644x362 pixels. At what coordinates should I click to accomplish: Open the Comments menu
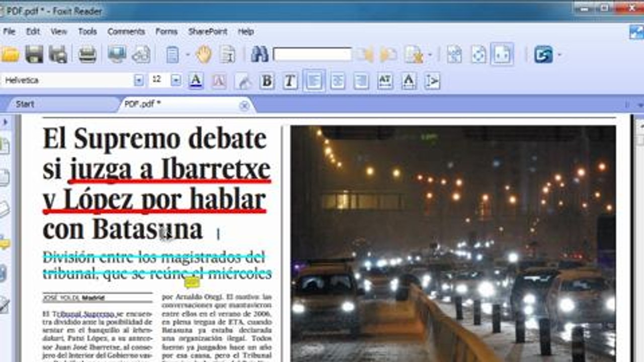point(126,31)
